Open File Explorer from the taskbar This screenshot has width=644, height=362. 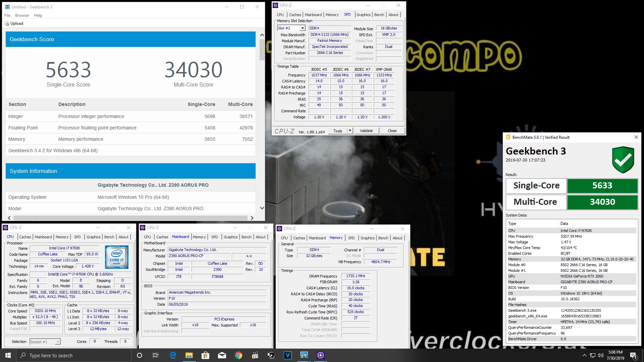tap(189, 355)
